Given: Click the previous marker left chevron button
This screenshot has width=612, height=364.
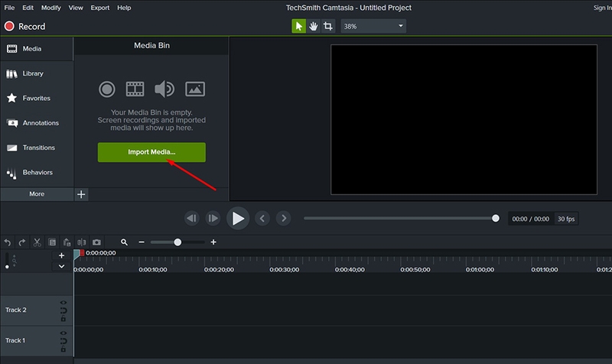Looking at the screenshot, I should [x=262, y=218].
